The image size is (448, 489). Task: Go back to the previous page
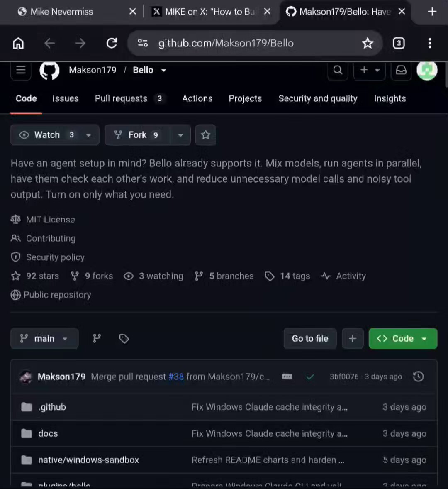tap(49, 43)
